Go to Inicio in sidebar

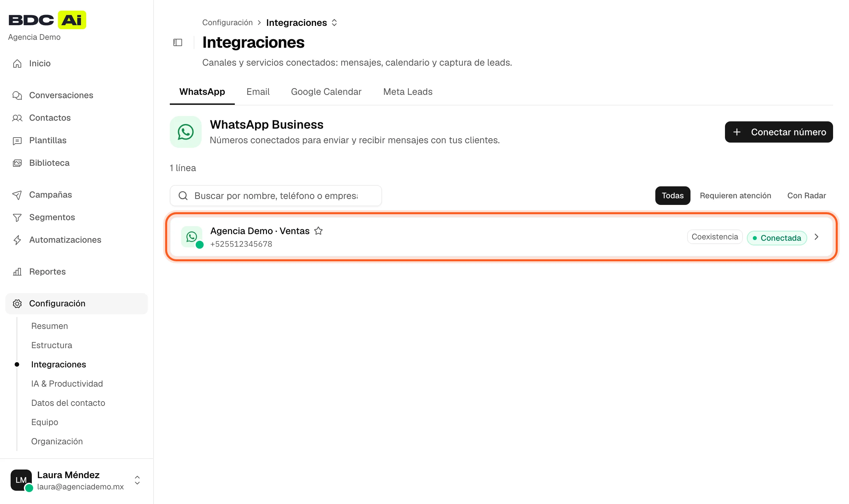[77, 64]
